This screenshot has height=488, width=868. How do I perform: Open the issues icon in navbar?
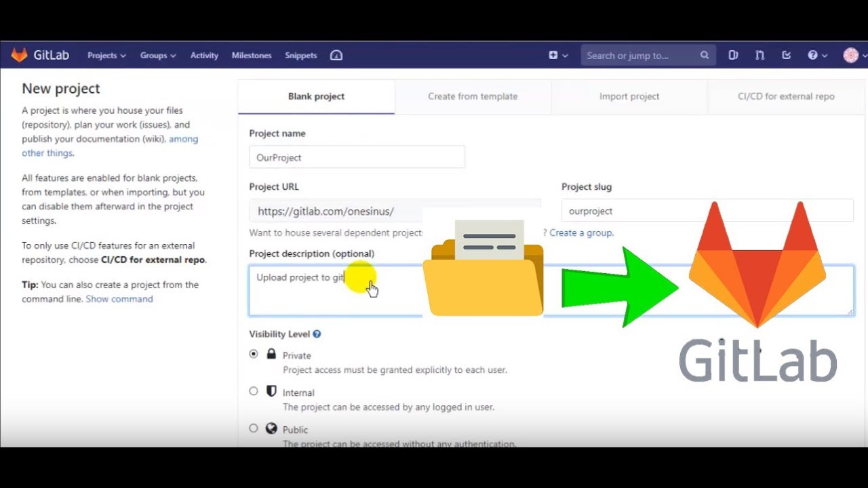[733, 56]
